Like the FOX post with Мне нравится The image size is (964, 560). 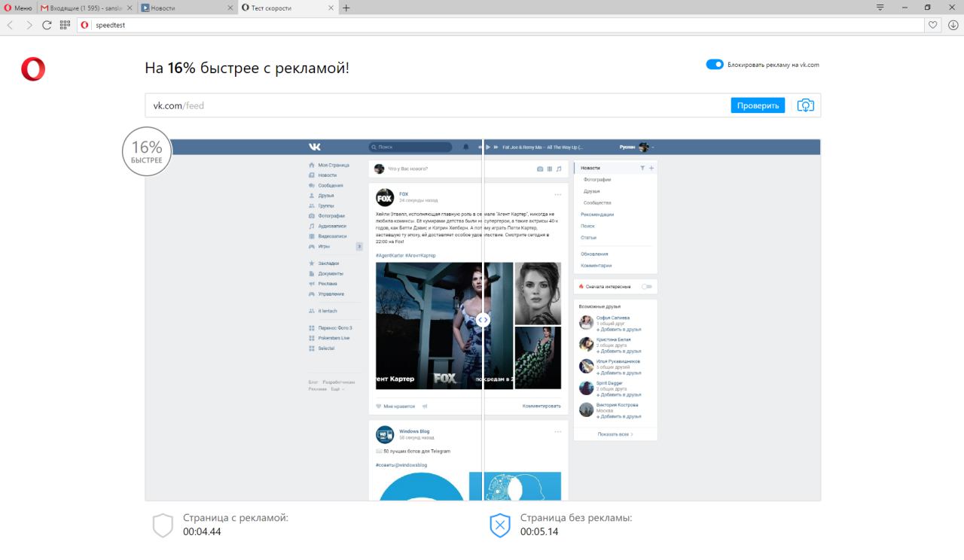tap(395, 406)
